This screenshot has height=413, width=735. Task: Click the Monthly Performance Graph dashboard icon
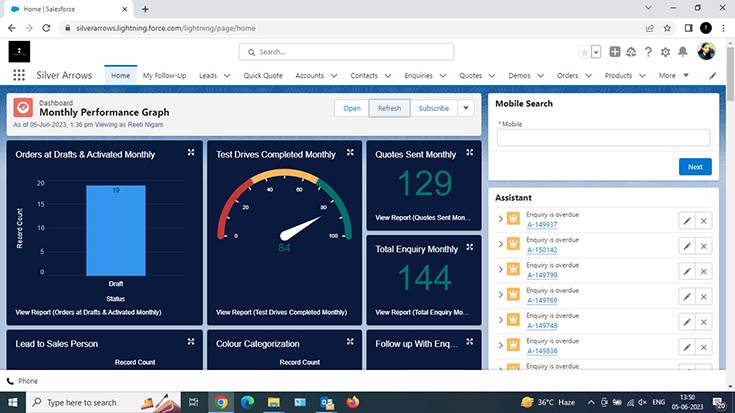(23, 108)
